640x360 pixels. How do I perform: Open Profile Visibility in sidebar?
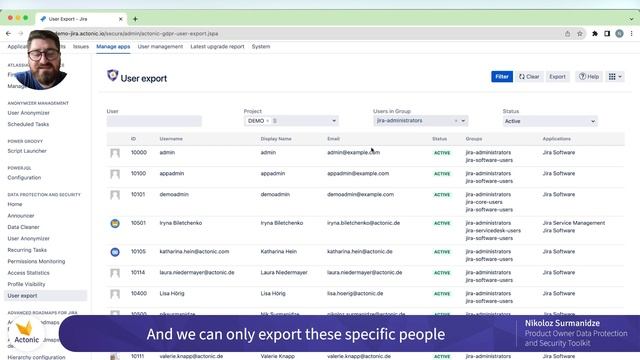pyautogui.click(x=26, y=284)
